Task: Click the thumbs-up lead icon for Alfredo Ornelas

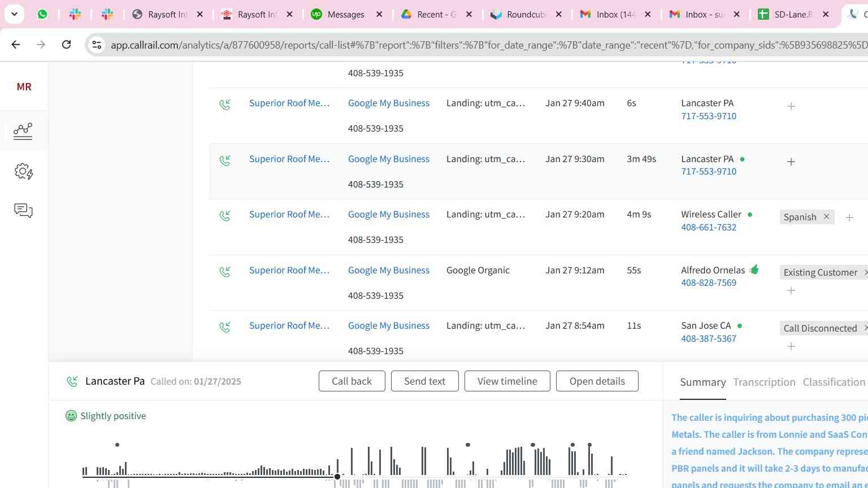Action: [x=754, y=269]
